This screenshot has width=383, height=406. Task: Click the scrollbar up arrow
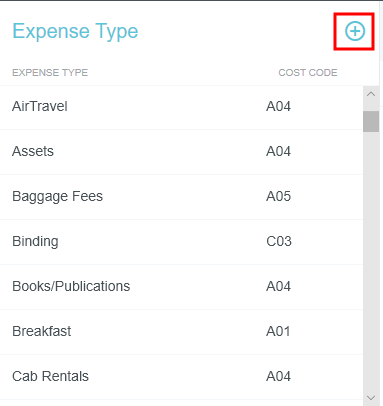(x=371, y=94)
